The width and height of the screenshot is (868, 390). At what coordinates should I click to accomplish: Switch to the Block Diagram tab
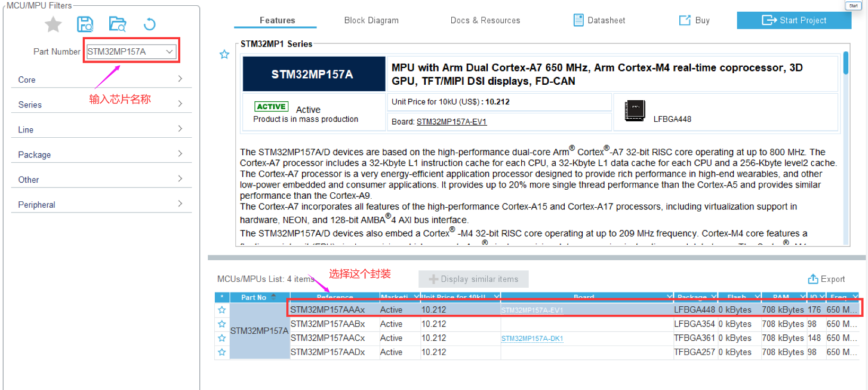371,20
